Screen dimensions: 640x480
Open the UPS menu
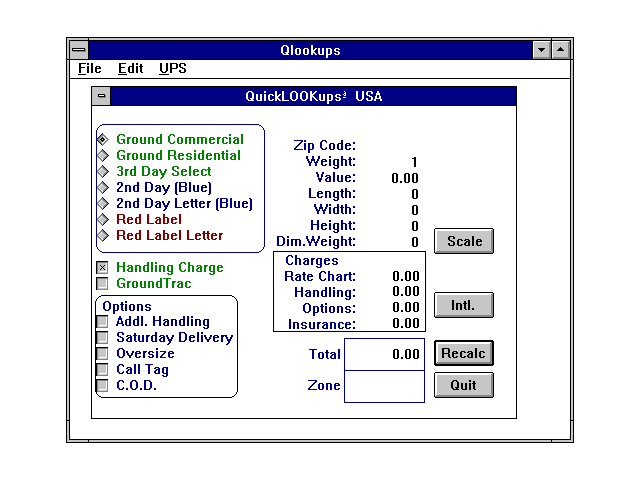pyautogui.click(x=173, y=69)
